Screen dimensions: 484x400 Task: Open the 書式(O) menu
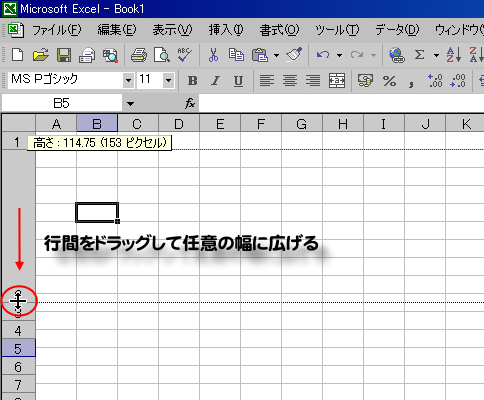pyautogui.click(x=279, y=30)
